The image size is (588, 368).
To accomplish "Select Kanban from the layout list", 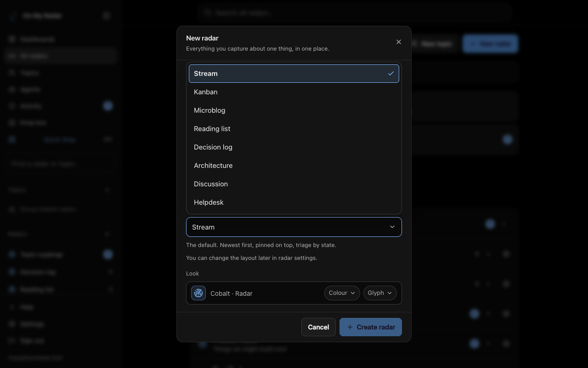I will click(294, 92).
